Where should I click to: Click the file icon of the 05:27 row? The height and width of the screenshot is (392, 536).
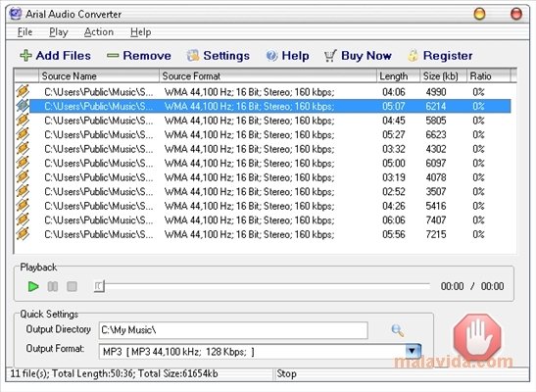(x=23, y=134)
